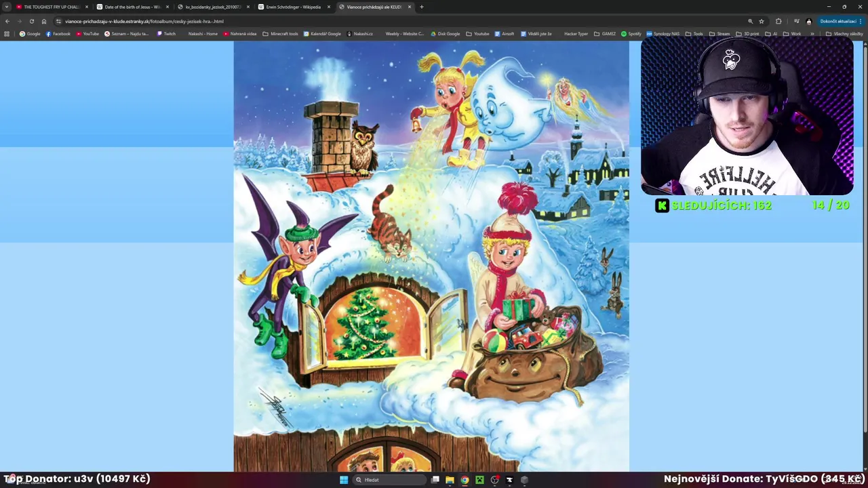868x488 pixels.
Task: Switch to Date of the birth of Jesus tab
Action: pos(132,7)
